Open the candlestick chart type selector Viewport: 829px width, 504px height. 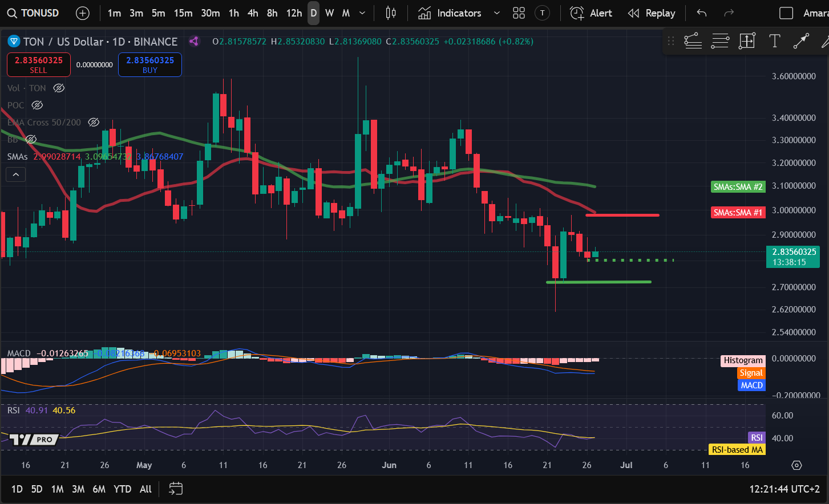click(391, 13)
